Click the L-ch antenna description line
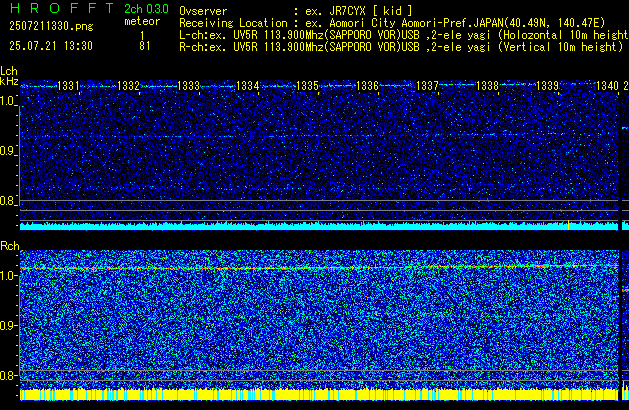Screen dimensions: 629x410 pos(404,35)
